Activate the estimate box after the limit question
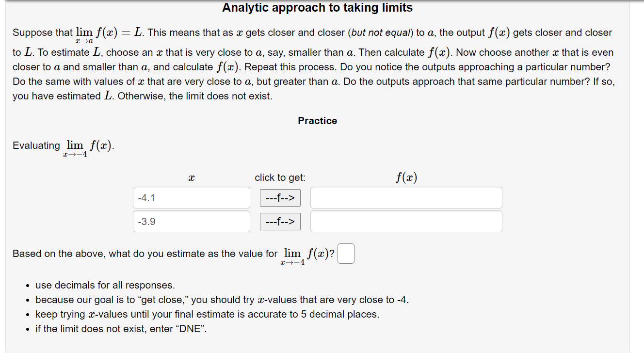The height and width of the screenshot is (353, 644). (x=346, y=253)
